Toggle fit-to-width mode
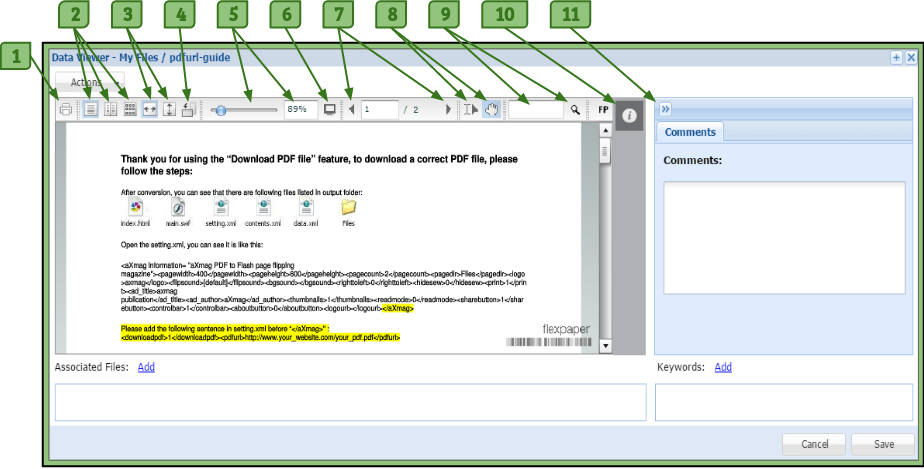This screenshot has height=469, width=924. click(x=150, y=110)
